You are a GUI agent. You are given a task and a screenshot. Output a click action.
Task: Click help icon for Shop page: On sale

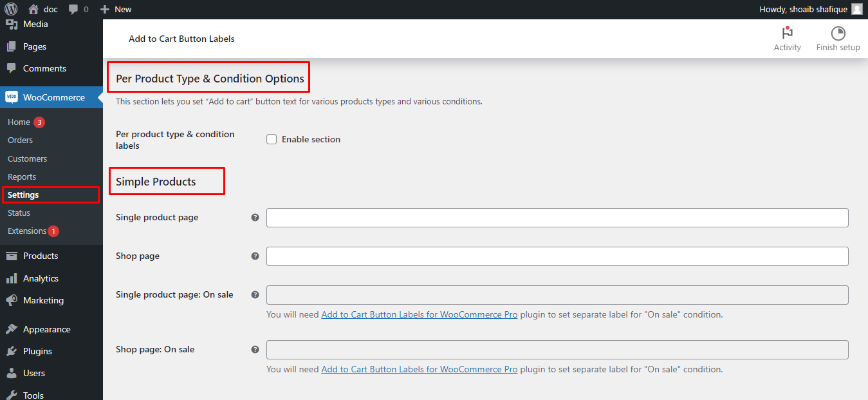[x=255, y=350]
